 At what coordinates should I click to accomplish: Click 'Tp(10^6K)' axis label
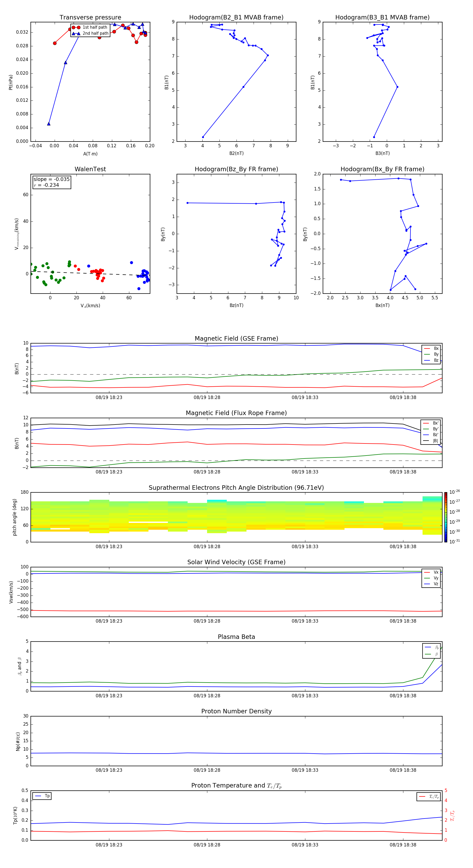[15, 815]
